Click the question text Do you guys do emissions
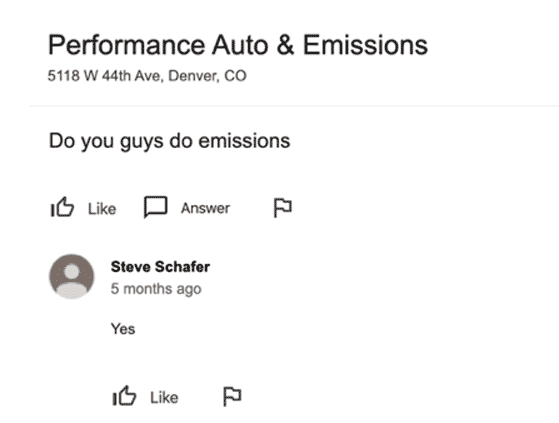Image resolution: width=559 pixels, height=423 pixels. (169, 141)
